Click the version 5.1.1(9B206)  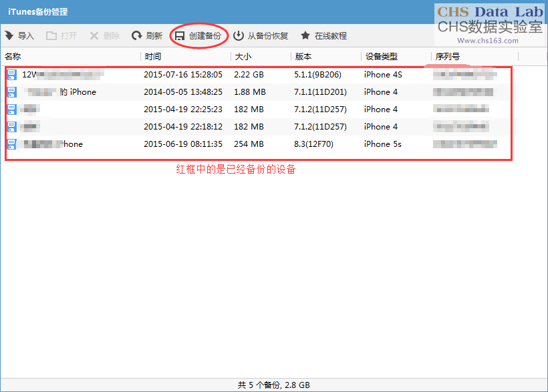pyautogui.click(x=317, y=74)
